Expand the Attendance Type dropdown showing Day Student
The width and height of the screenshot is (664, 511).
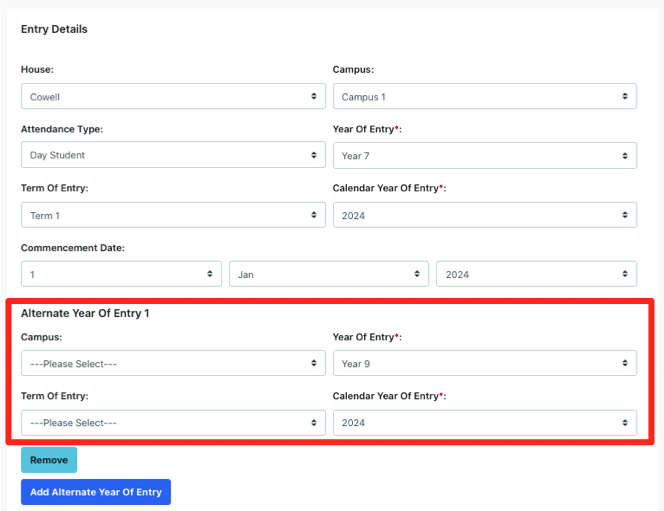[x=172, y=155]
